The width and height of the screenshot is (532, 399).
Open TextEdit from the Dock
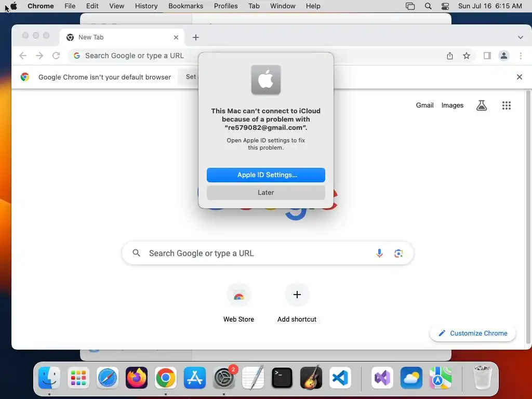253,378
